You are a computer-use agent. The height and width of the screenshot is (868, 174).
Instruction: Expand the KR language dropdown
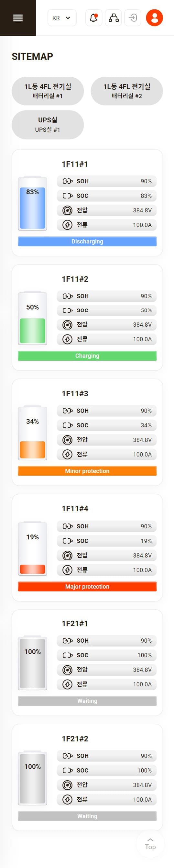pyautogui.click(x=62, y=18)
